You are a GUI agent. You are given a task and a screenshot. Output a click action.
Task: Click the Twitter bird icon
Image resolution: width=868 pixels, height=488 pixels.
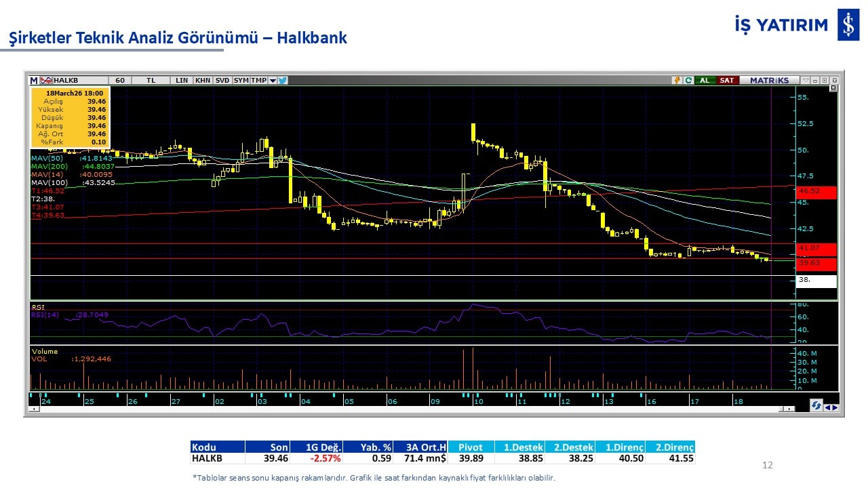coord(283,80)
